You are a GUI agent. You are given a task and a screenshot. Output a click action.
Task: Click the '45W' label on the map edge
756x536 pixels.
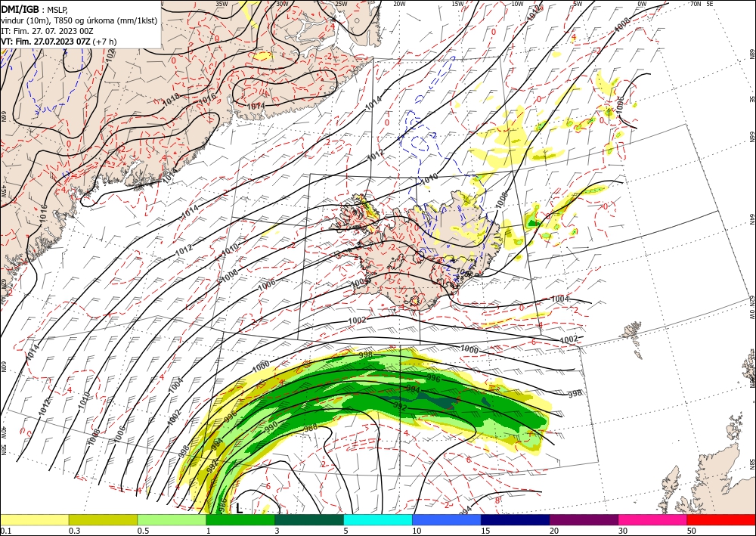tap(4, 191)
